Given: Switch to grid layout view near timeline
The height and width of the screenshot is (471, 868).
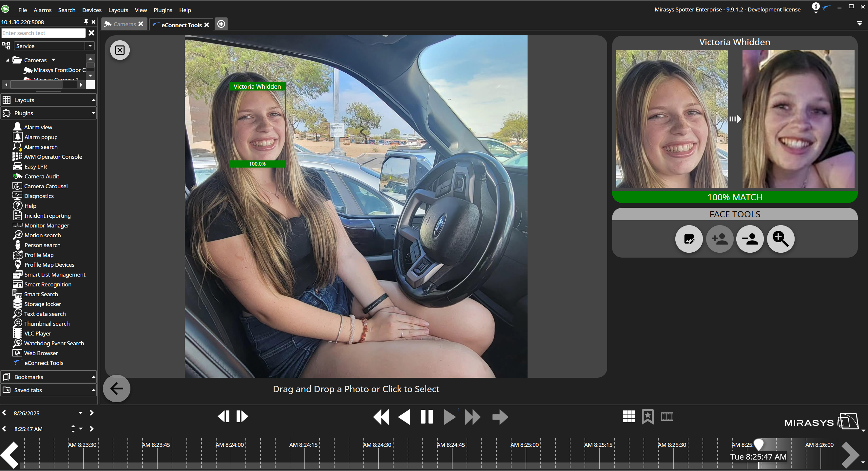Looking at the screenshot, I should [629, 416].
